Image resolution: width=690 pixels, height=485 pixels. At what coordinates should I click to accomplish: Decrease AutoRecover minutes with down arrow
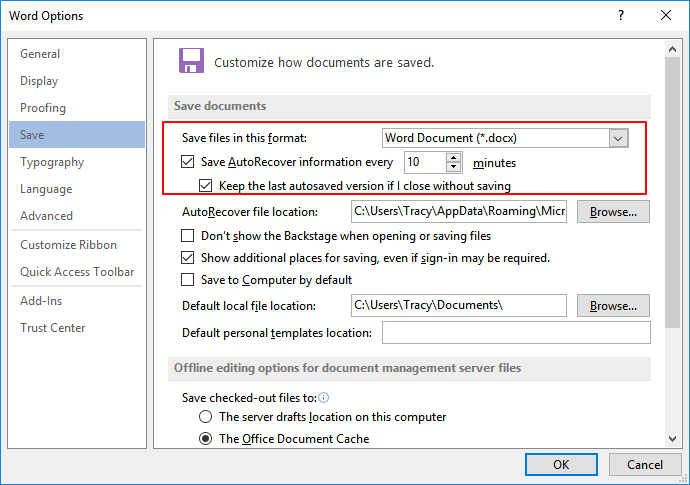pos(455,167)
